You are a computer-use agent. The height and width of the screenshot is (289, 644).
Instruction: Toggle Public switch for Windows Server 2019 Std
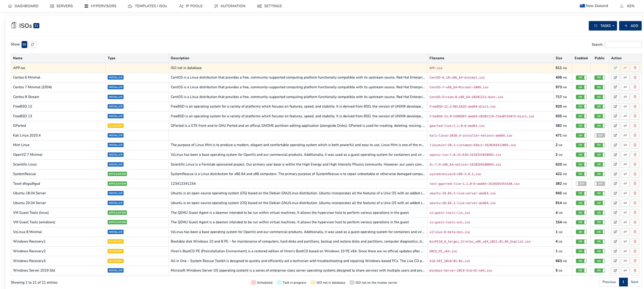point(599,271)
